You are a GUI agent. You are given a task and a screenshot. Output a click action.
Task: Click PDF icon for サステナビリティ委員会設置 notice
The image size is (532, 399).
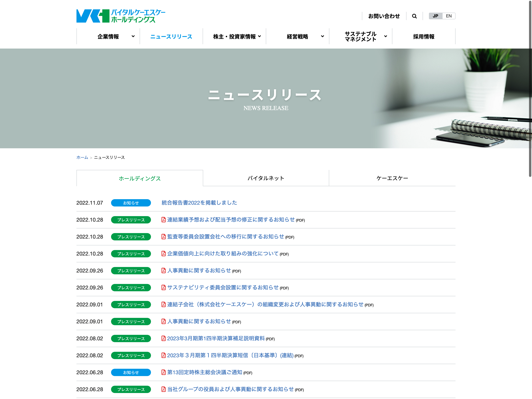tap(164, 287)
